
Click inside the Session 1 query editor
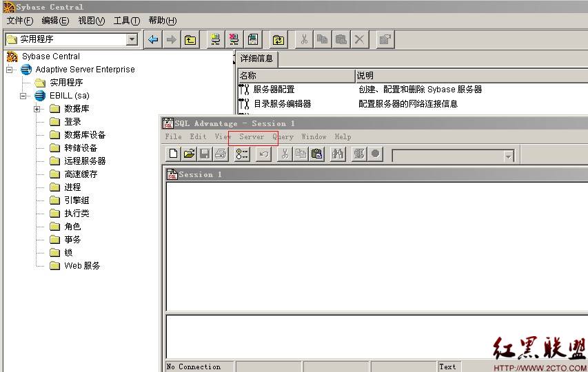(x=377, y=247)
